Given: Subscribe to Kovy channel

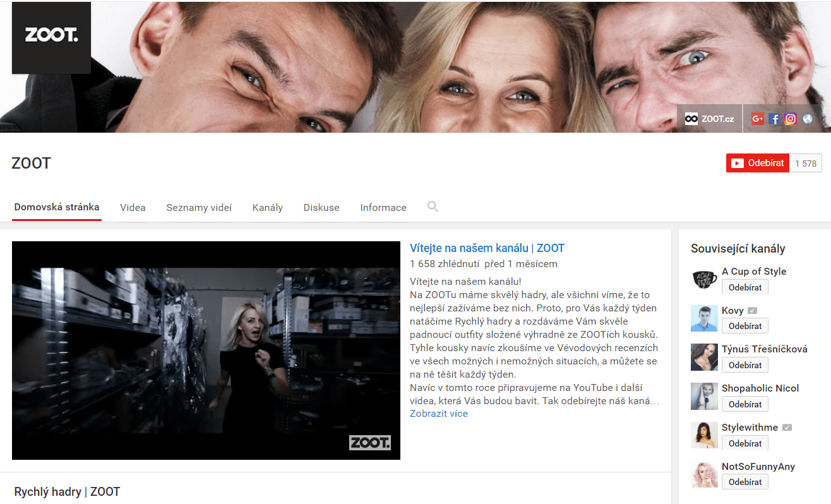Looking at the screenshot, I should (x=745, y=327).
